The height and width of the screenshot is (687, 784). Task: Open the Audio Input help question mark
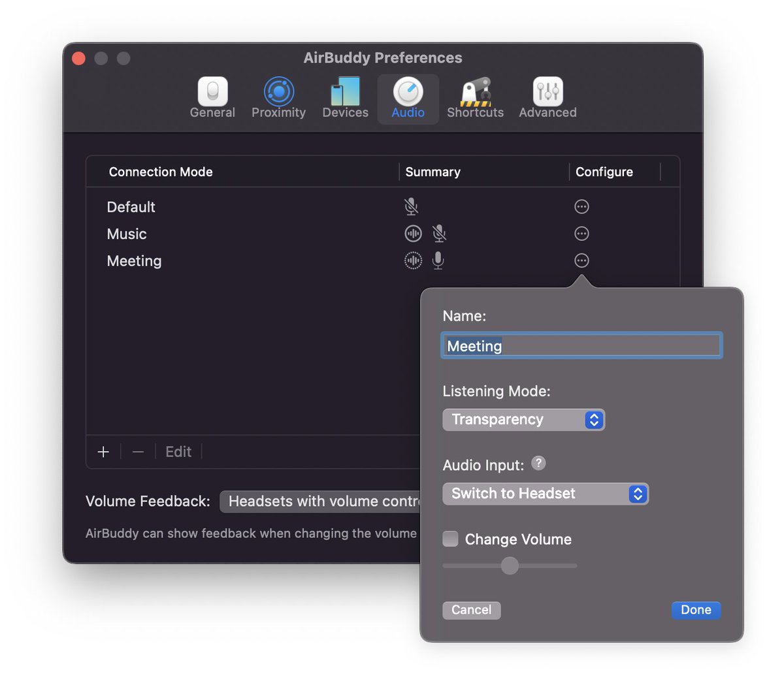(538, 463)
